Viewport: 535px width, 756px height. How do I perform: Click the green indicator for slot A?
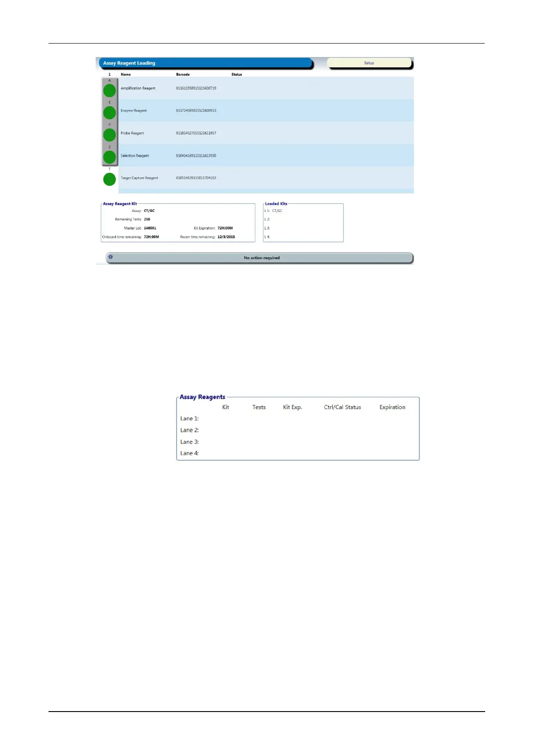[110, 91]
